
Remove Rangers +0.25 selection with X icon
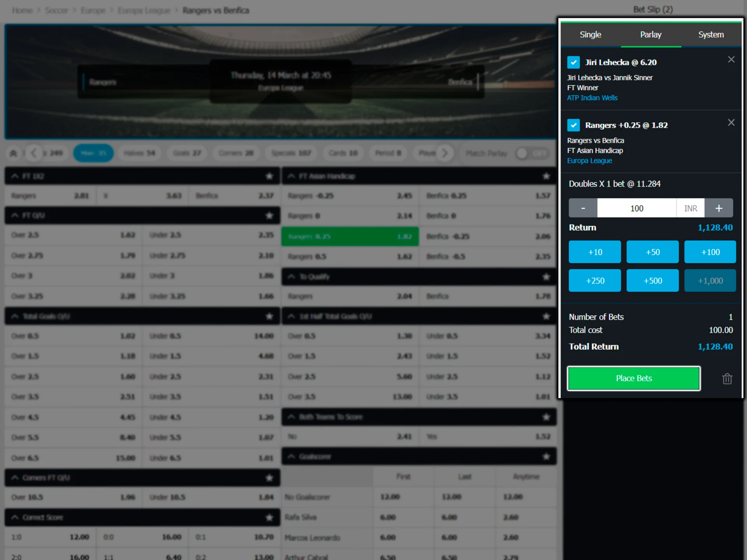tap(731, 122)
